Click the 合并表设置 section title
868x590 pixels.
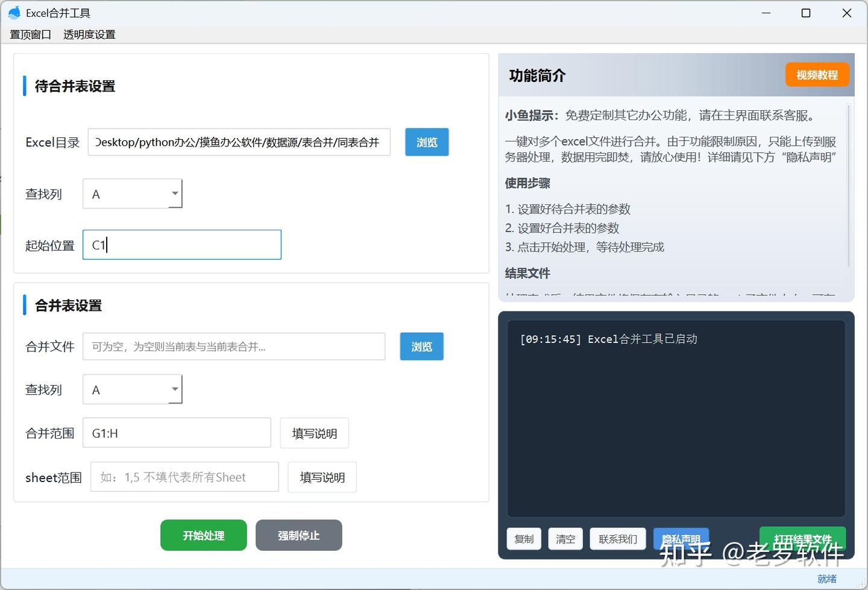pyautogui.click(x=68, y=306)
